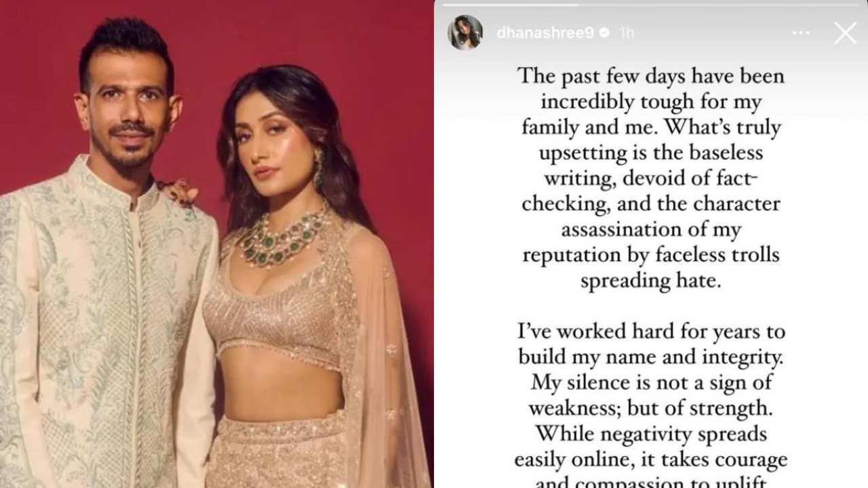Click the 'reputation by faceless trolls' line

[651, 256]
